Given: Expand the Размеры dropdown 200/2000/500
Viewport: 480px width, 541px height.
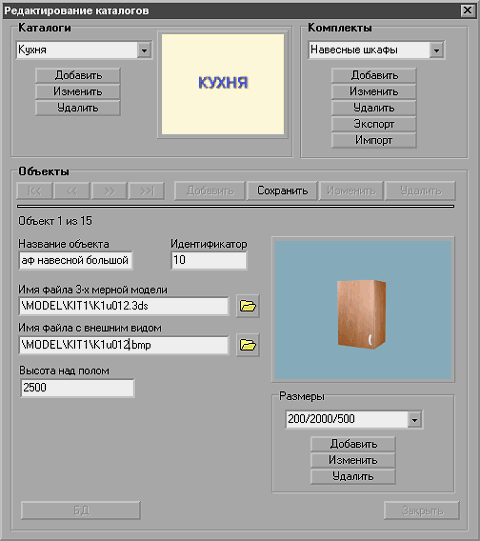Looking at the screenshot, I should coord(414,420).
